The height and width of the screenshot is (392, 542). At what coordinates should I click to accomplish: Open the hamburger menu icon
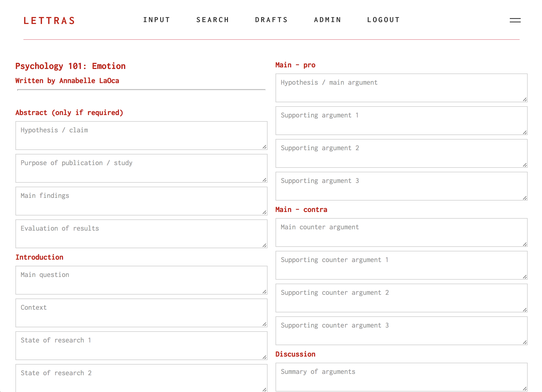click(515, 20)
